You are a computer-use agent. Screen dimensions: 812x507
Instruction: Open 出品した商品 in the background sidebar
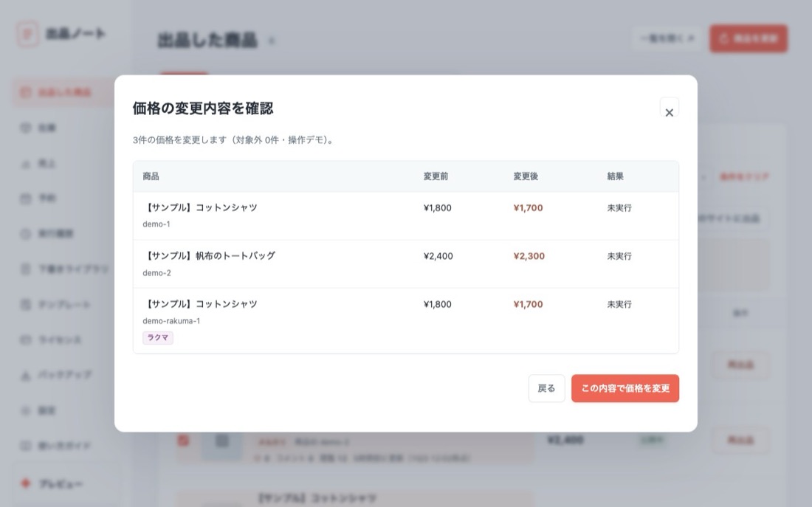click(x=64, y=93)
